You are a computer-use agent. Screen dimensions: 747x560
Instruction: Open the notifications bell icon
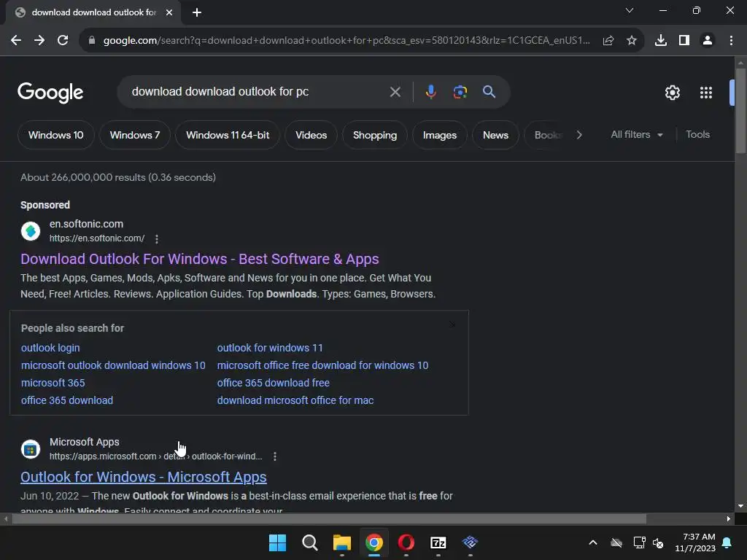tap(727, 542)
